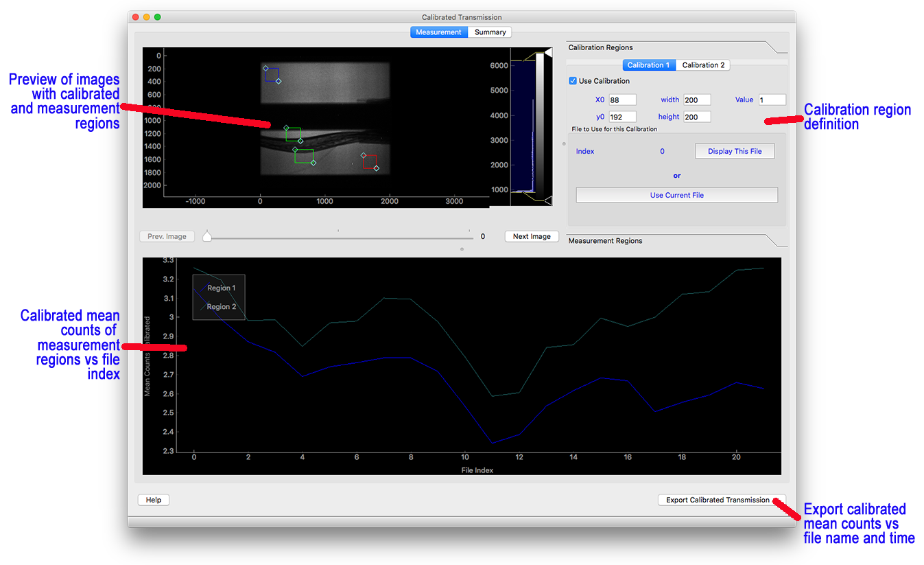Select the upper green measurement region box

click(293, 134)
